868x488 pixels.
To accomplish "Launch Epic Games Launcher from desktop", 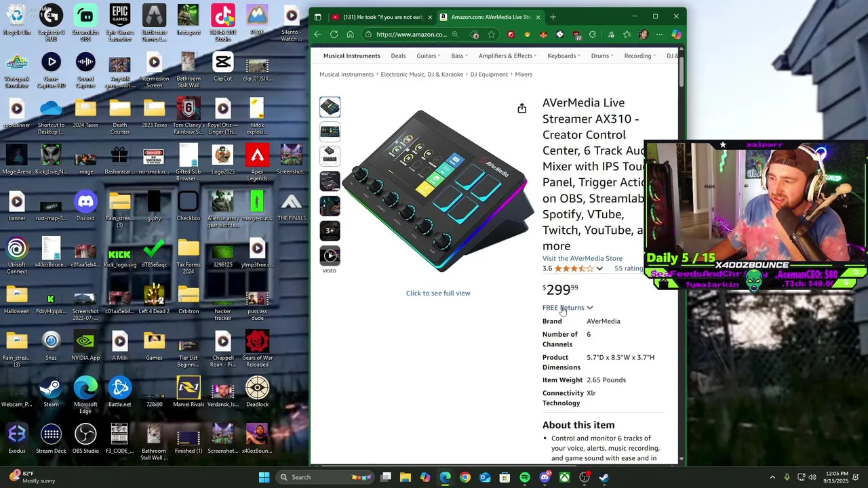I will point(120,22).
